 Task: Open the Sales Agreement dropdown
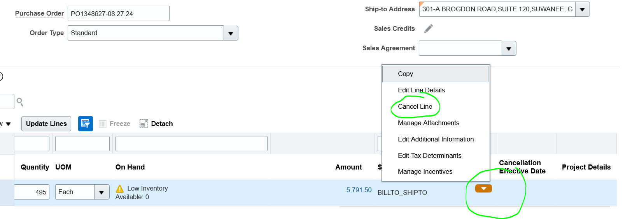tap(509, 48)
